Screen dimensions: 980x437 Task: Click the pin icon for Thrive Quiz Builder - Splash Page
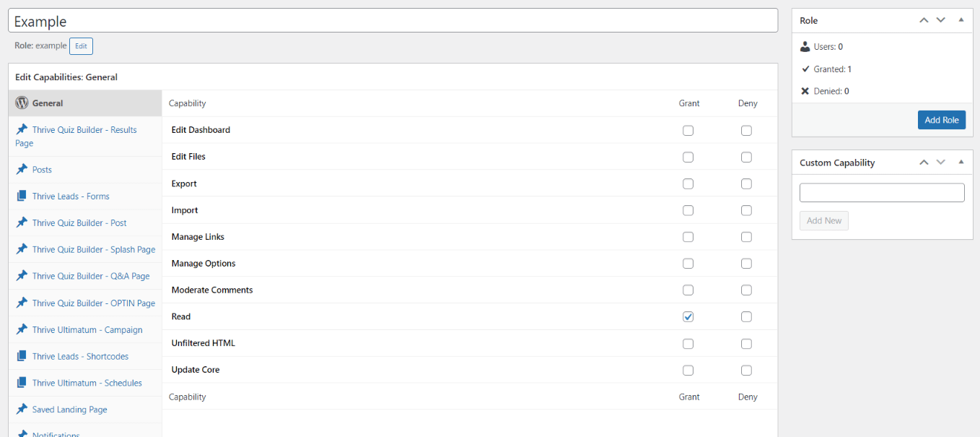pos(22,249)
